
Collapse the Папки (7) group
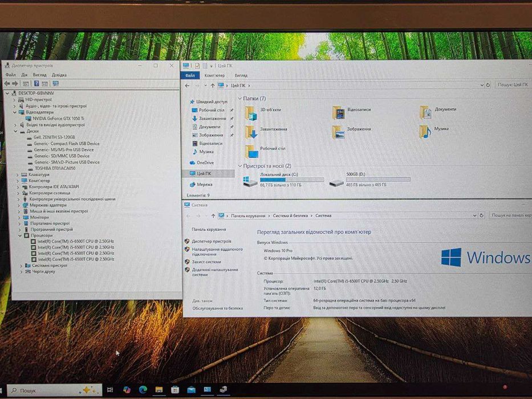point(240,99)
